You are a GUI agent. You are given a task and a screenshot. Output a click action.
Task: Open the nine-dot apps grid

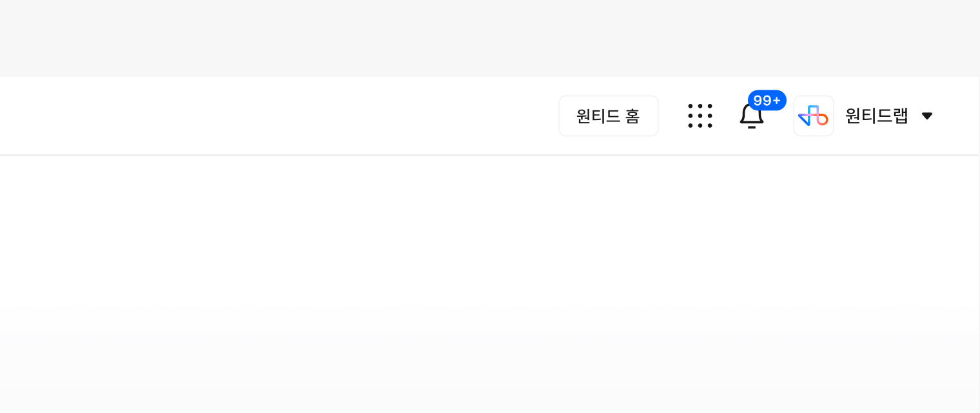700,116
